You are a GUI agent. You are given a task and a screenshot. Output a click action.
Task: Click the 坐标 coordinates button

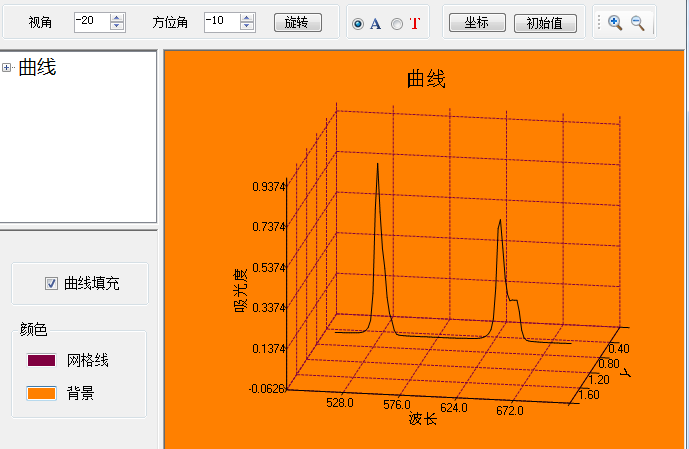point(477,22)
